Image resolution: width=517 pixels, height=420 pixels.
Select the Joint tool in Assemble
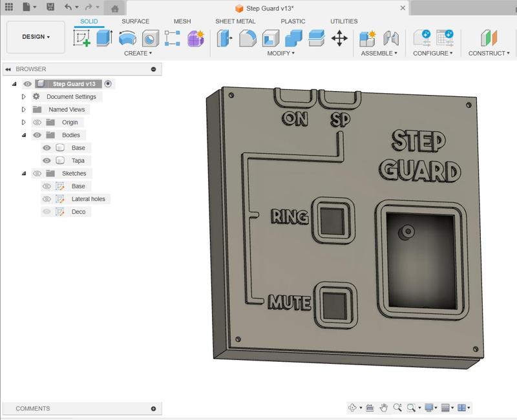tap(391, 39)
